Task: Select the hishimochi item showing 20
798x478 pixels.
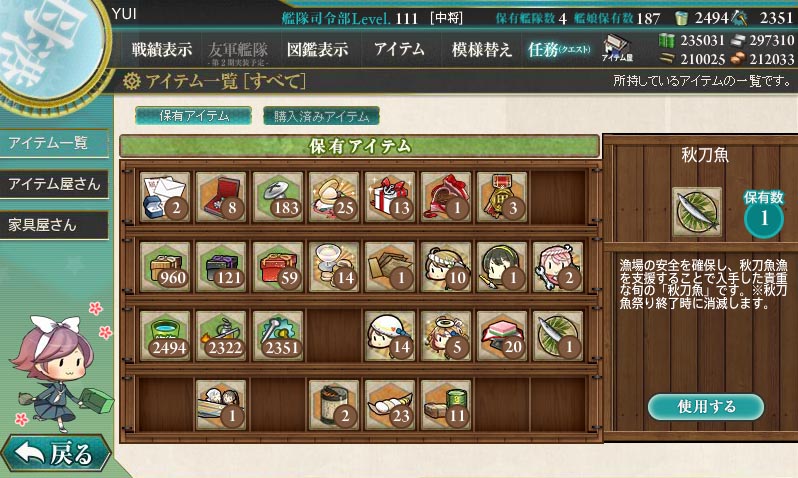Action: 502,336
